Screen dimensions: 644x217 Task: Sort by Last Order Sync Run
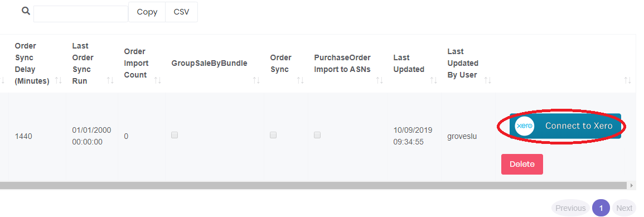pyautogui.click(x=110, y=80)
